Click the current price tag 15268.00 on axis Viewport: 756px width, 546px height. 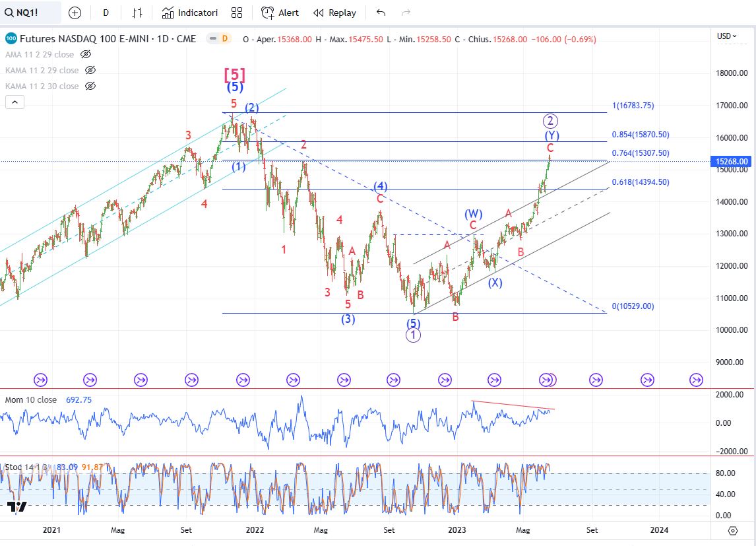(x=732, y=162)
